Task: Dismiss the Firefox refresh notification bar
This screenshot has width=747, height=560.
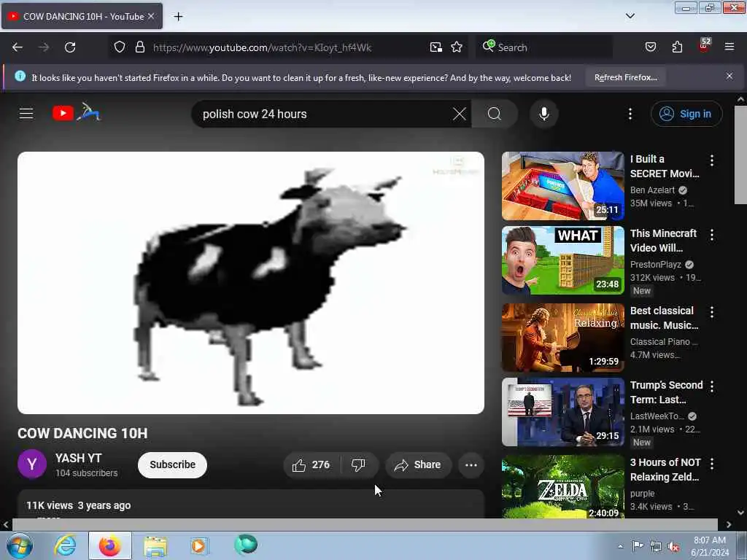Action: (x=729, y=76)
